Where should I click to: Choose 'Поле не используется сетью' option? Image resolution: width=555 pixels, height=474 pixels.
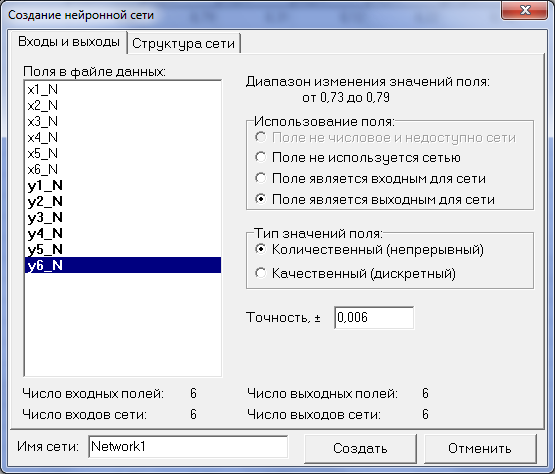pyautogui.click(x=357, y=157)
